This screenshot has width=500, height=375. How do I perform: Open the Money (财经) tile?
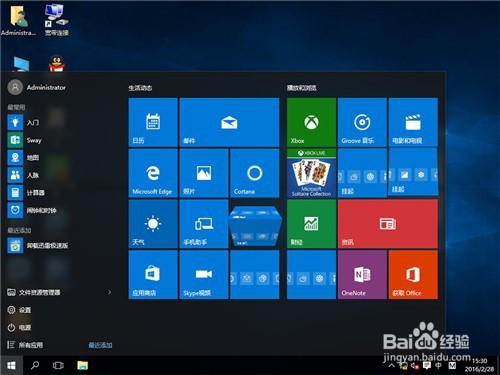point(311,224)
